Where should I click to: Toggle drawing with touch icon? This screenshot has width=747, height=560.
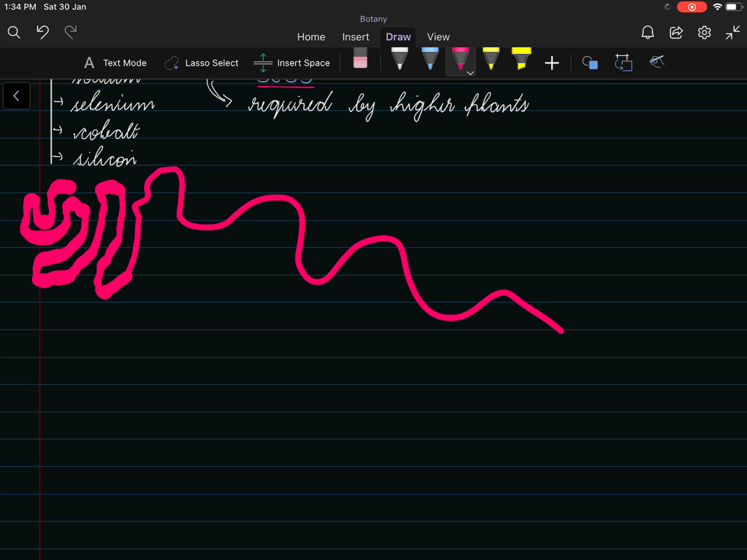(656, 62)
